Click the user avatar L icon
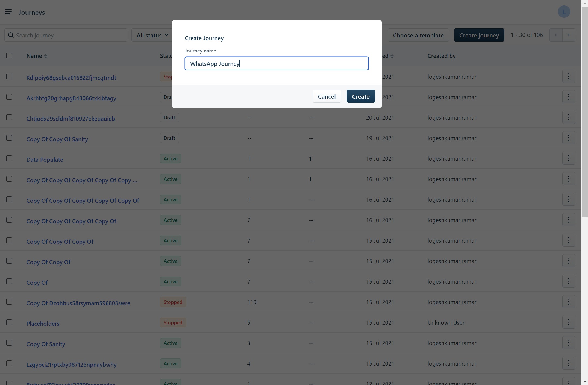The height and width of the screenshot is (385, 588). pos(564,12)
